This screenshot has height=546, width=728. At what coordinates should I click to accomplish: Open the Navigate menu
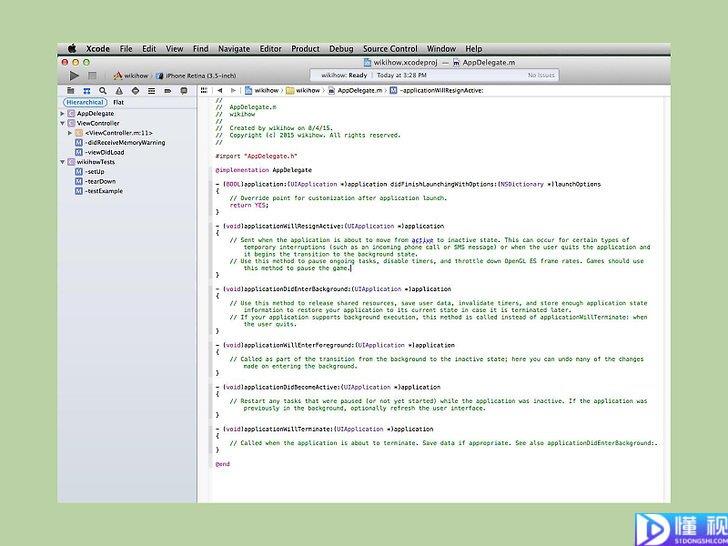click(234, 49)
